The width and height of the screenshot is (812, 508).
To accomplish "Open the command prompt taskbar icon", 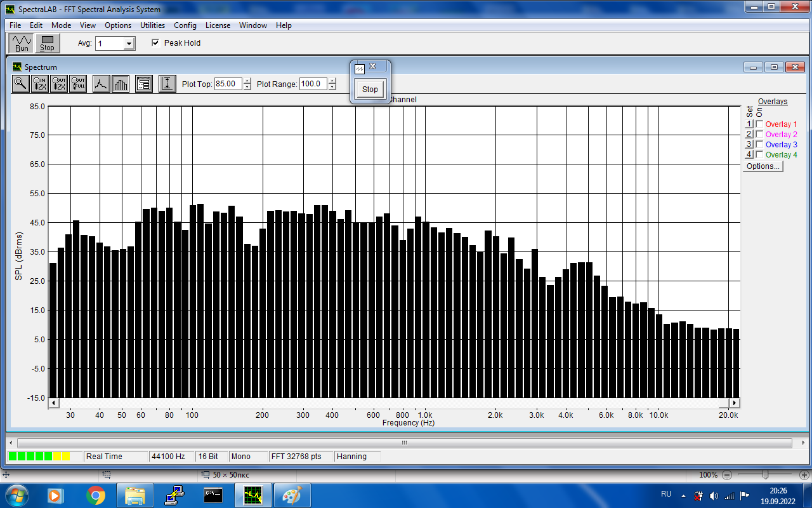I will coord(213,495).
